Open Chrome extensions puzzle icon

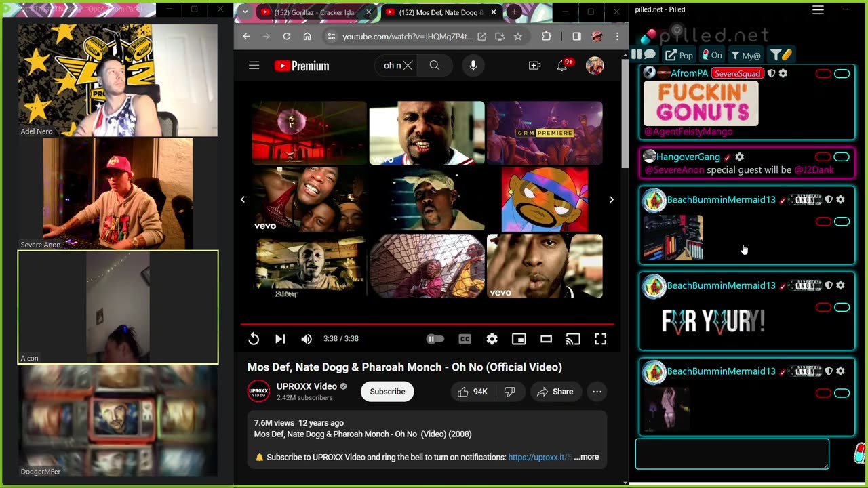click(x=547, y=37)
